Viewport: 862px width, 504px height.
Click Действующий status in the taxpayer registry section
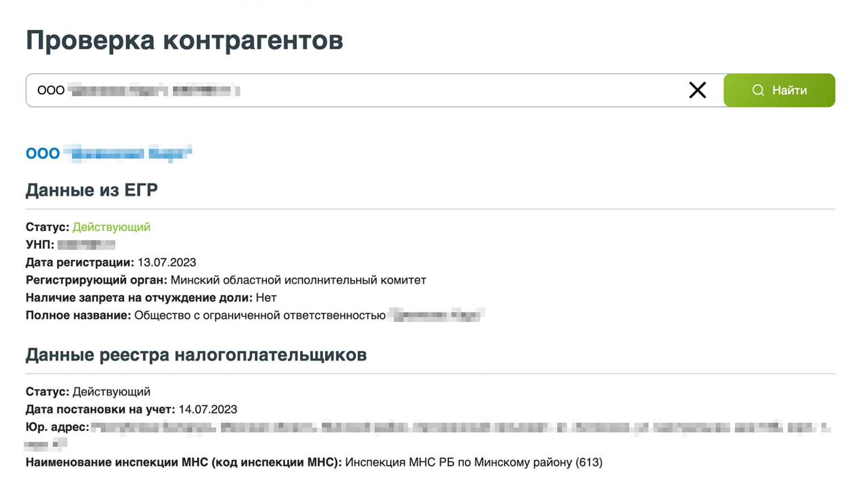(x=110, y=391)
